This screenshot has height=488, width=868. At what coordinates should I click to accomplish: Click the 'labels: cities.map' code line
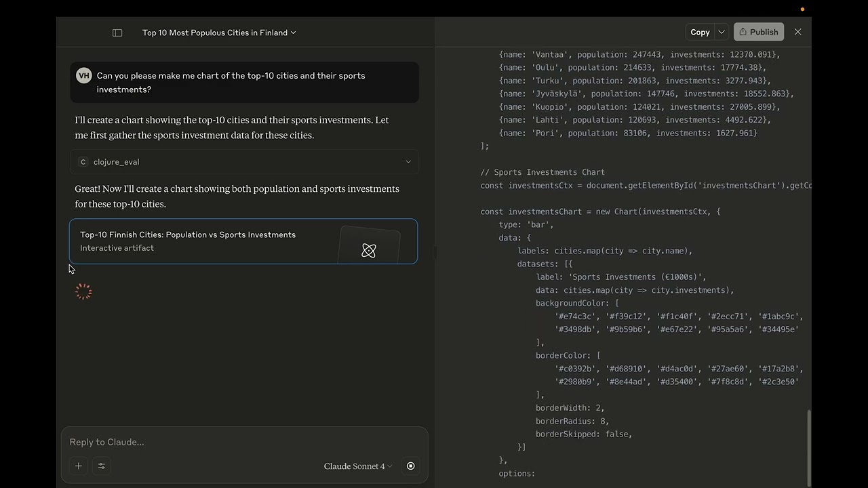click(605, 251)
